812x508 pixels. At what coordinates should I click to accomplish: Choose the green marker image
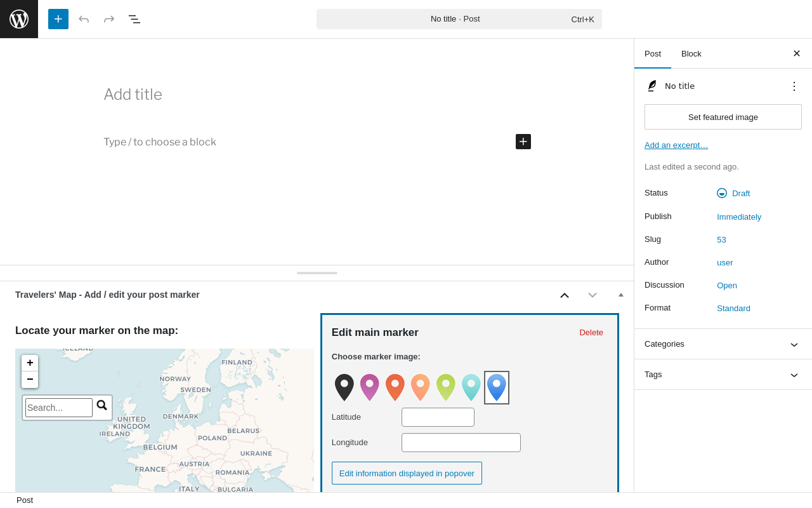[x=446, y=387]
